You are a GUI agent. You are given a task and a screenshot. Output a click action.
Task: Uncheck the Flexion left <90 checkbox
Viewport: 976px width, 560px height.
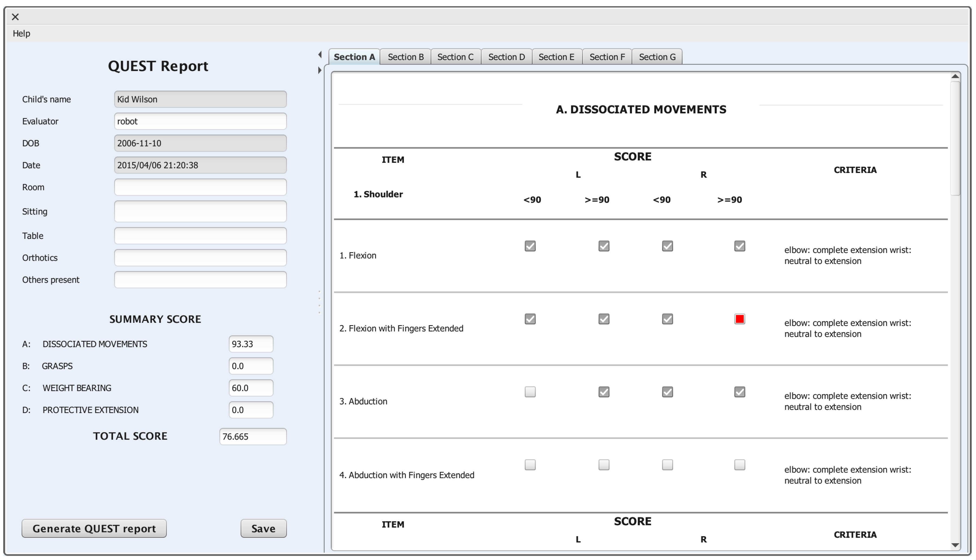530,246
